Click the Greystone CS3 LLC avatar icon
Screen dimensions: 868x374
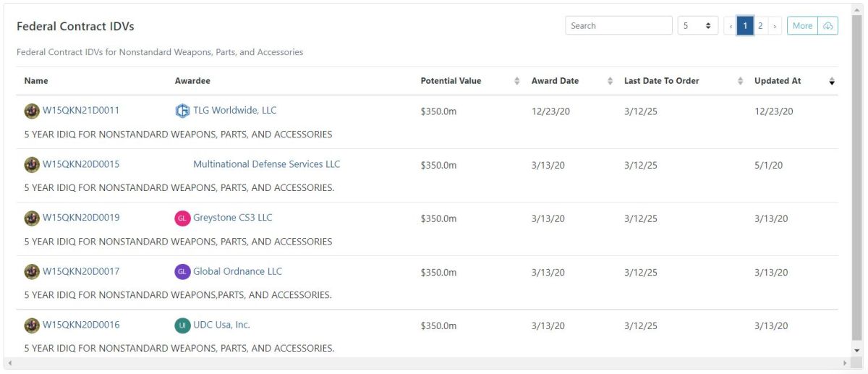(182, 218)
